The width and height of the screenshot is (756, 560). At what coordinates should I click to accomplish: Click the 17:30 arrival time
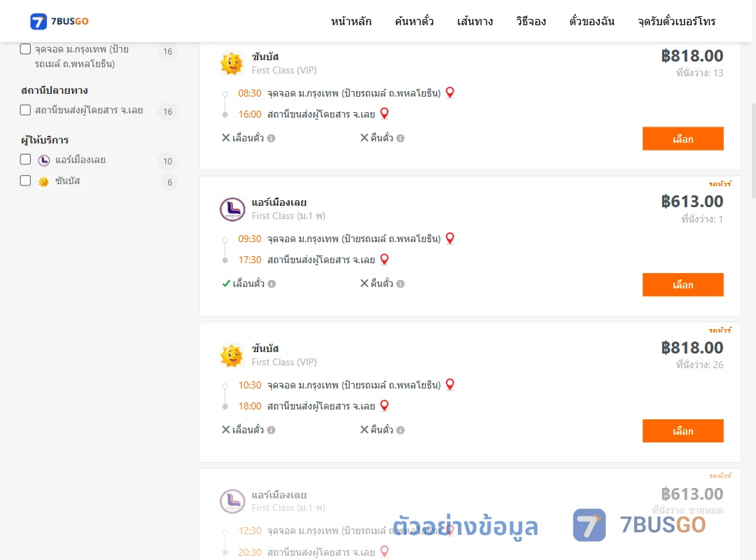click(250, 260)
